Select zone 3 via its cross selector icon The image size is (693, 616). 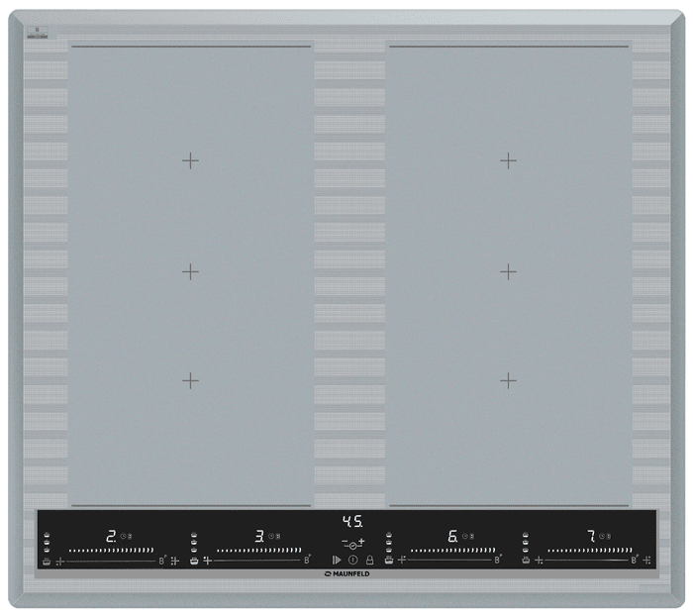click(x=207, y=561)
